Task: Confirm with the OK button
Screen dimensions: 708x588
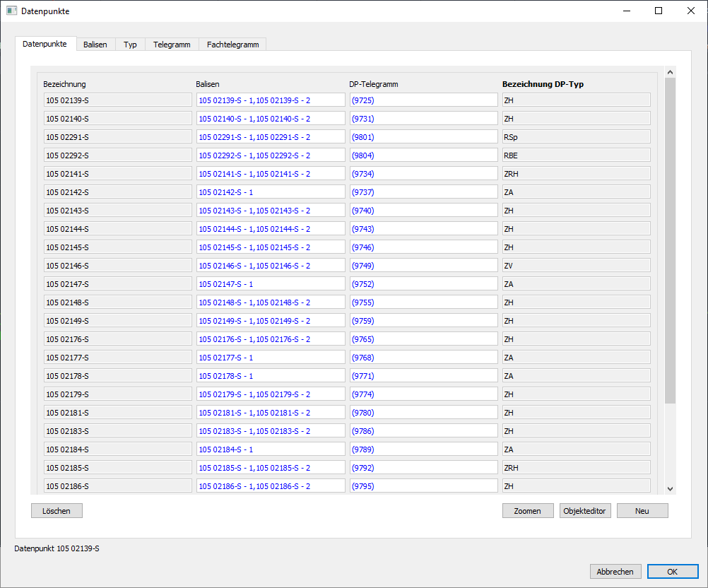Action: point(673,571)
